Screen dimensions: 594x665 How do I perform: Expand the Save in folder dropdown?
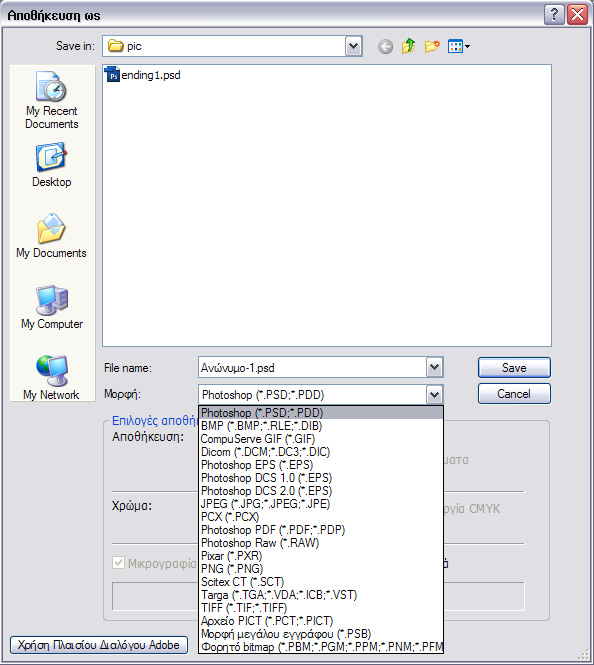[x=353, y=46]
